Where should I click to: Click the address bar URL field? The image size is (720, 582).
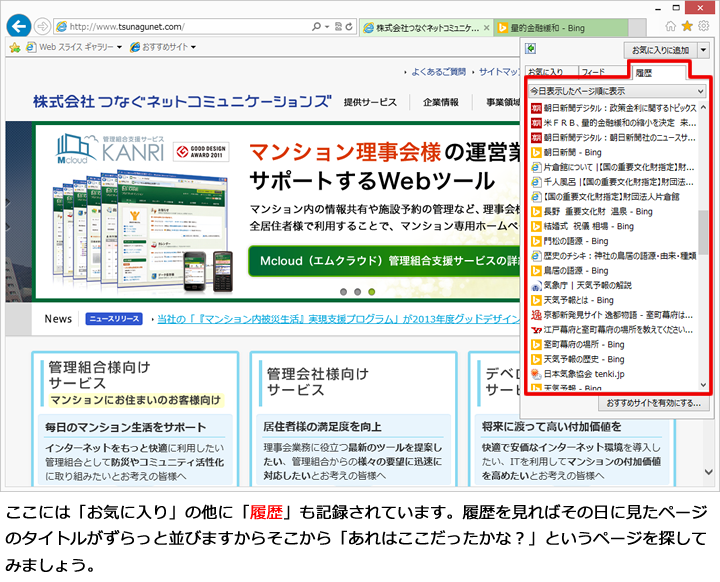click(182, 27)
